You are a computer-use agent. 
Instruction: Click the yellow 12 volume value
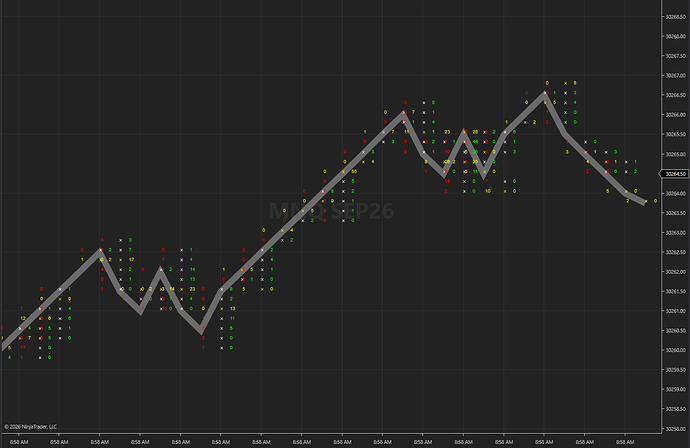tap(23, 318)
